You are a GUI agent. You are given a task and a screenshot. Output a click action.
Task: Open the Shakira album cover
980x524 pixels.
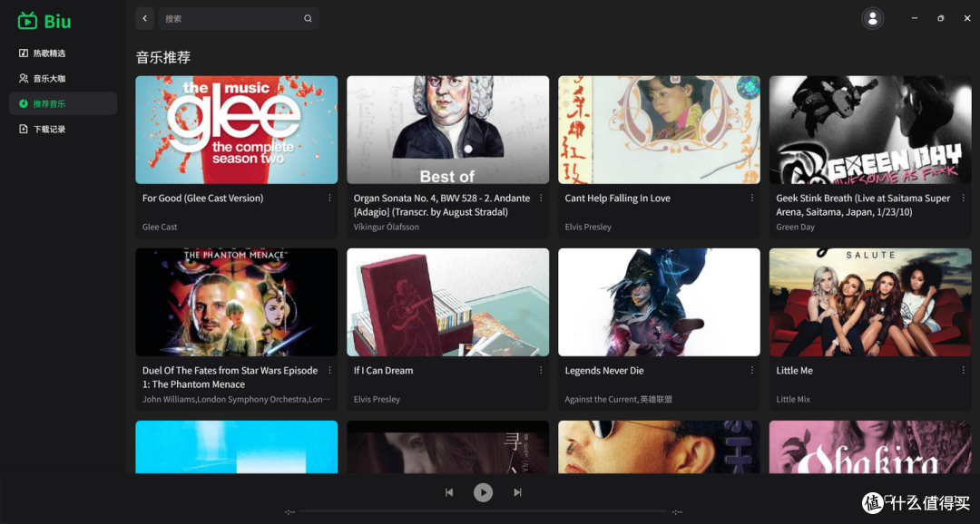click(x=870, y=447)
